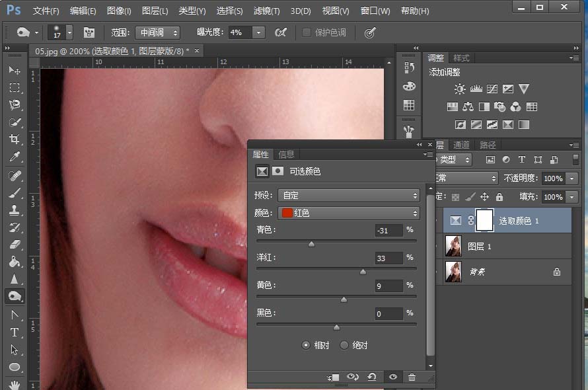Open the 颜色 dropdown showing 红色

click(349, 213)
